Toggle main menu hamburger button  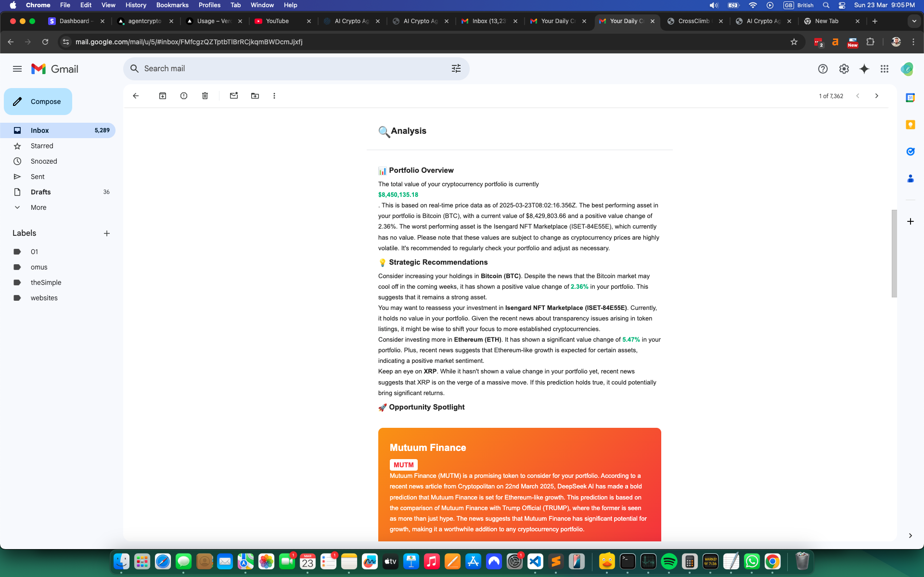(17, 69)
